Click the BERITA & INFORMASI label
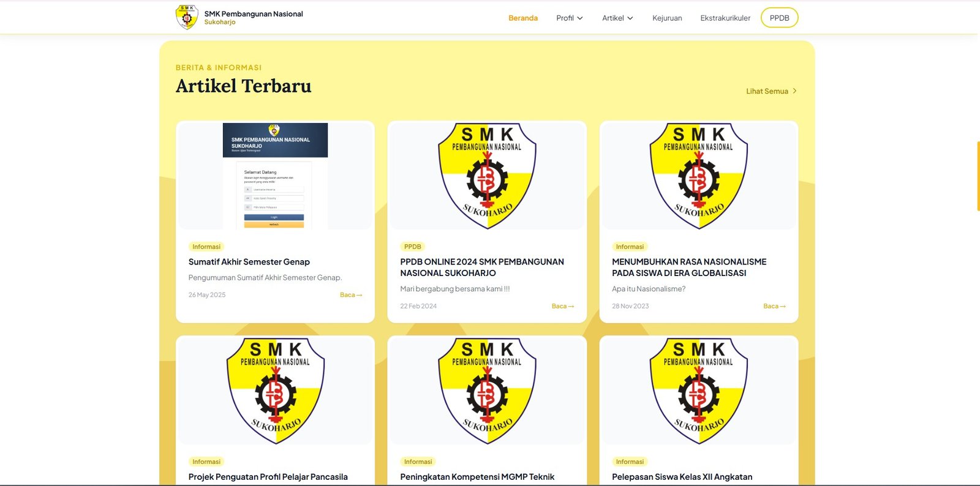This screenshot has height=486, width=980. tap(219, 67)
